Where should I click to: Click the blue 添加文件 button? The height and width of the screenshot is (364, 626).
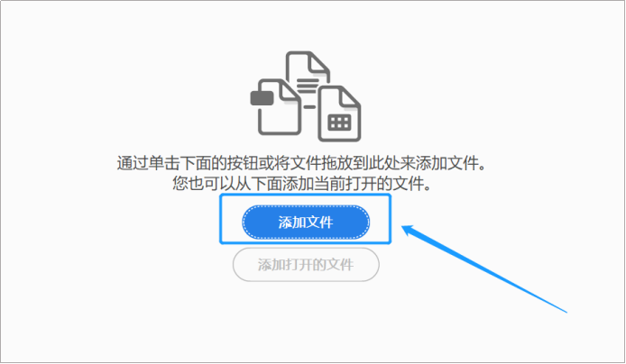(306, 222)
